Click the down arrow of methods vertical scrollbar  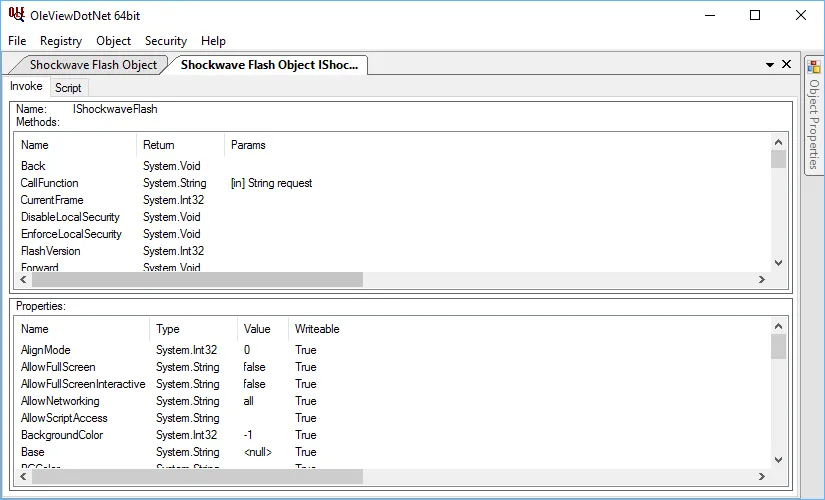779,263
